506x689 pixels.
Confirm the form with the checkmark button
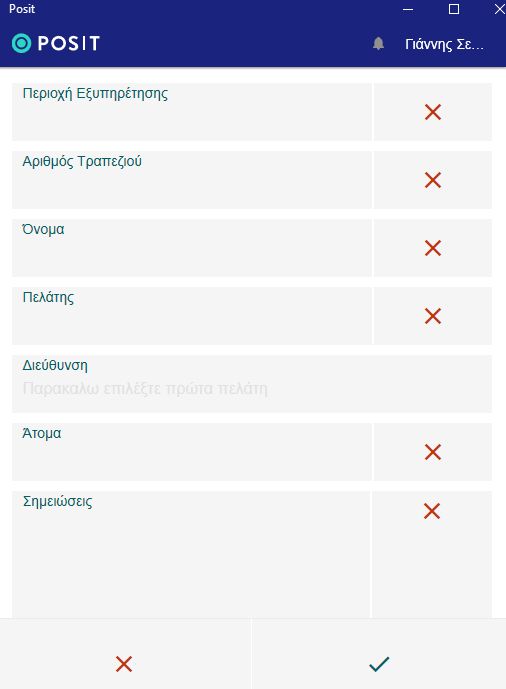click(379, 654)
